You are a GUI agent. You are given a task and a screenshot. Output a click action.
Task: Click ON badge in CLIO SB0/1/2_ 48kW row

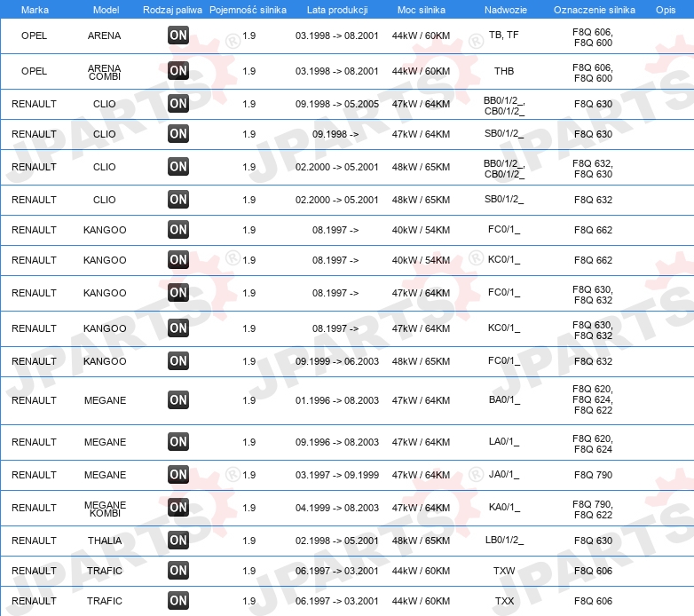coord(178,200)
